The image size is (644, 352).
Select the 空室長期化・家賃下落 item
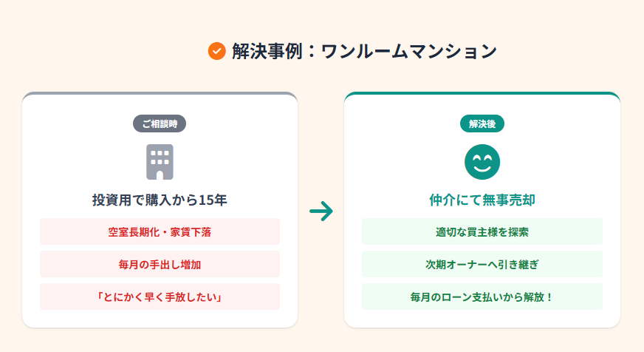coord(160,231)
